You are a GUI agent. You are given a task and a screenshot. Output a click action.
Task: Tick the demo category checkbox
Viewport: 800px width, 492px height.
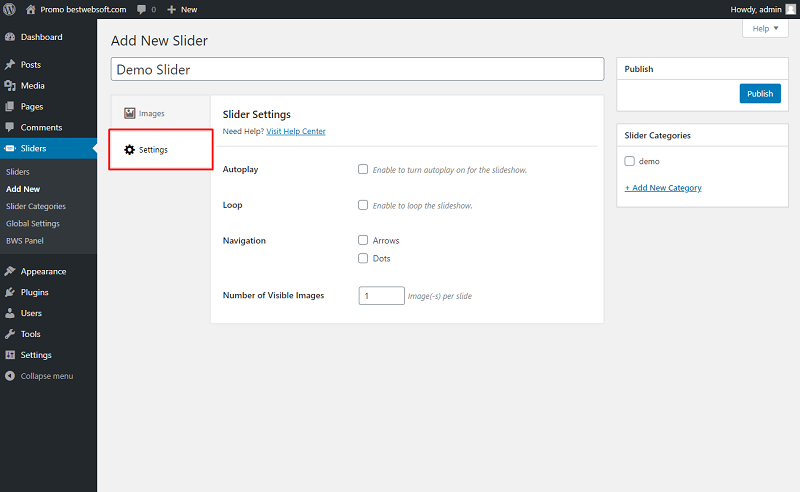[x=630, y=161]
